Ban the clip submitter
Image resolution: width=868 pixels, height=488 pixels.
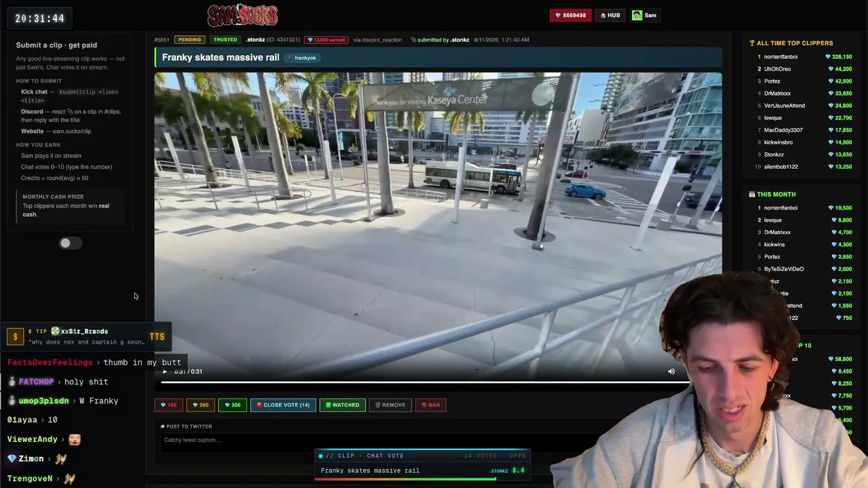[431, 405]
